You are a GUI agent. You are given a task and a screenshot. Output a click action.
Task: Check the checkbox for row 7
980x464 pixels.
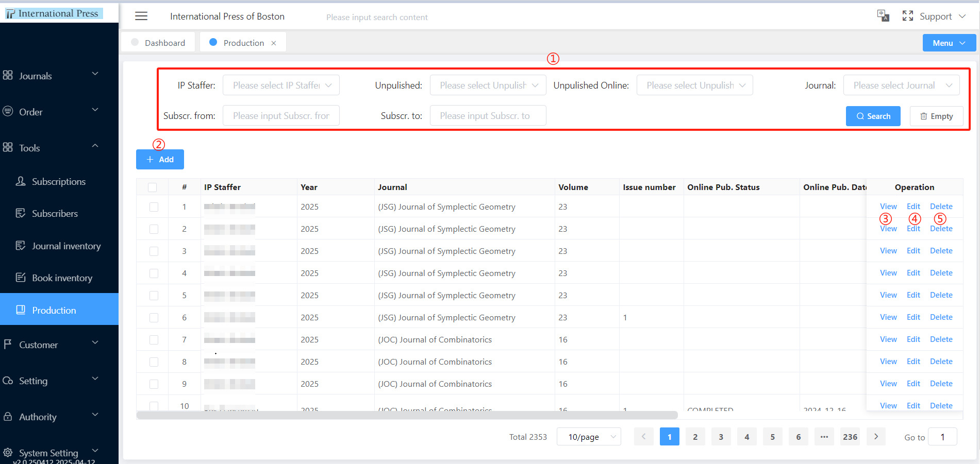(154, 340)
